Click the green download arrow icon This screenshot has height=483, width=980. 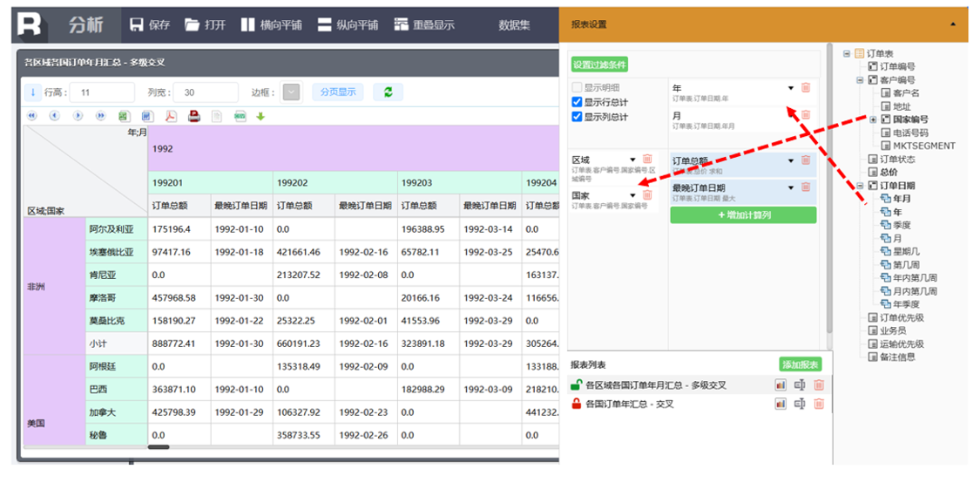pyautogui.click(x=260, y=116)
